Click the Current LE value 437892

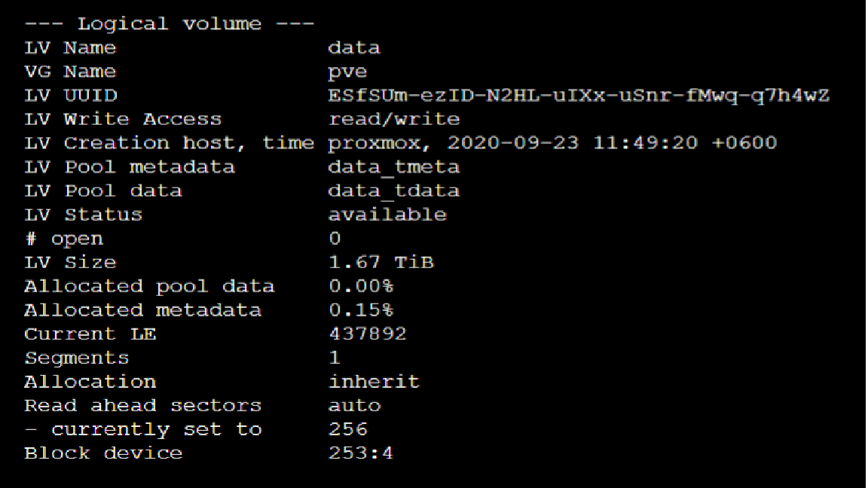(x=368, y=334)
